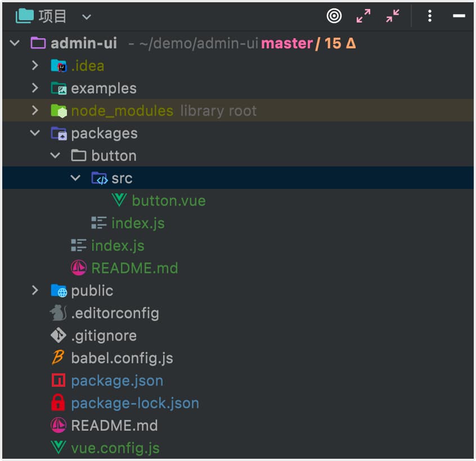Screen dimensions: 476x461
Task: Select index.js file name under button
Action: [x=138, y=224]
